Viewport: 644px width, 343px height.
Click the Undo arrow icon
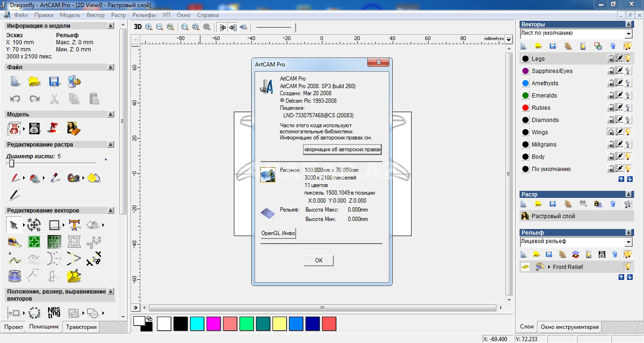pyautogui.click(x=16, y=99)
